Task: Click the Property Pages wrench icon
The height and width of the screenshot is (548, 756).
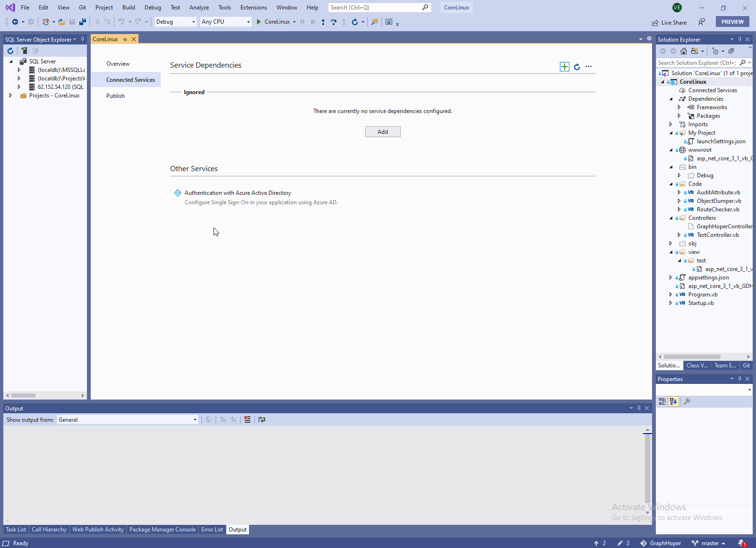Action: tap(687, 401)
